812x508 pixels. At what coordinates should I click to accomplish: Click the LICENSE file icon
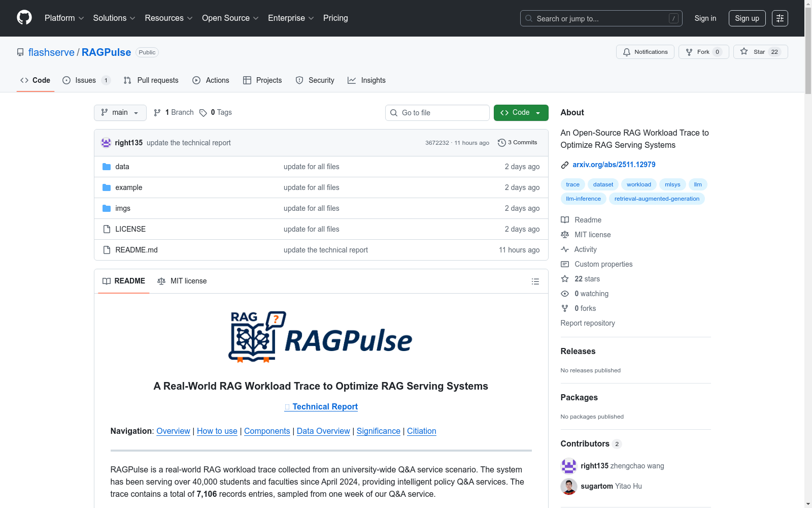coord(107,229)
